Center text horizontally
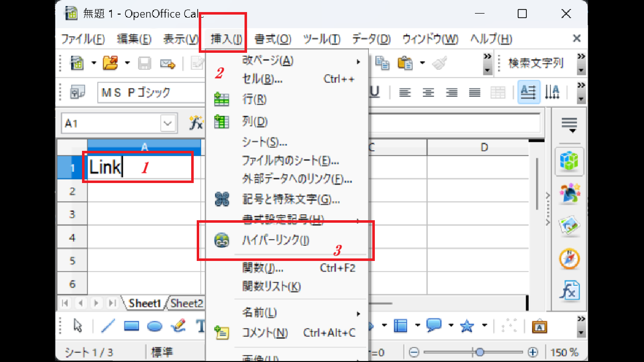This screenshot has height=362, width=644. coord(428,92)
